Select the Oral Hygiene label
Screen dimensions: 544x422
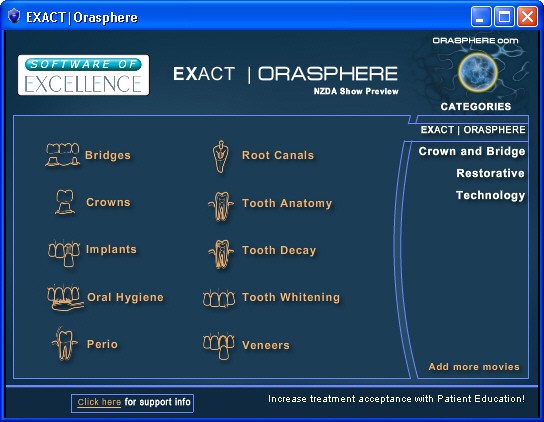(125, 297)
